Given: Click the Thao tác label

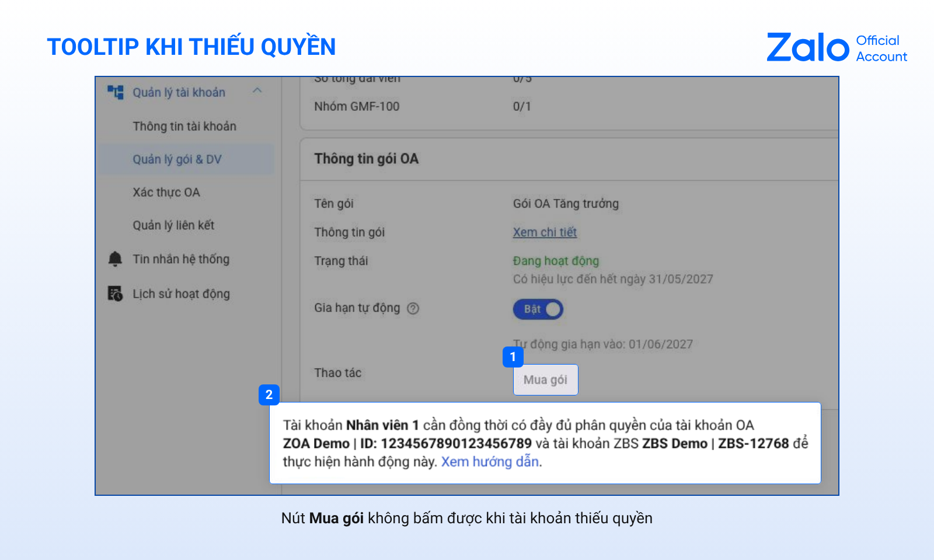Looking at the screenshot, I should 338,373.
